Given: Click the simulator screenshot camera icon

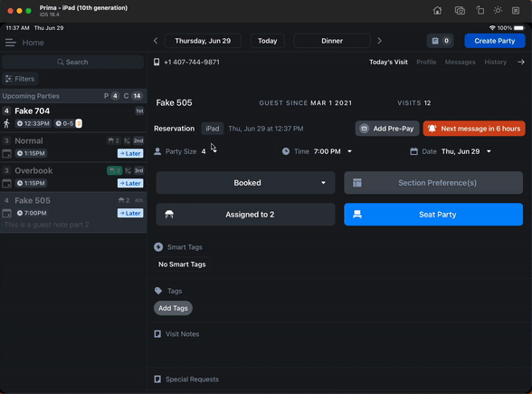Looking at the screenshot, I should pos(460,11).
